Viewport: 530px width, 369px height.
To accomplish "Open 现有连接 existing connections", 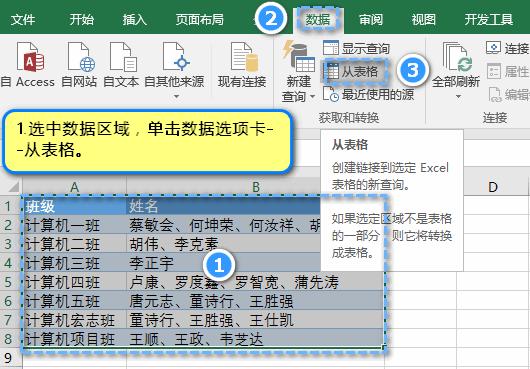I will (x=242, y=64).
